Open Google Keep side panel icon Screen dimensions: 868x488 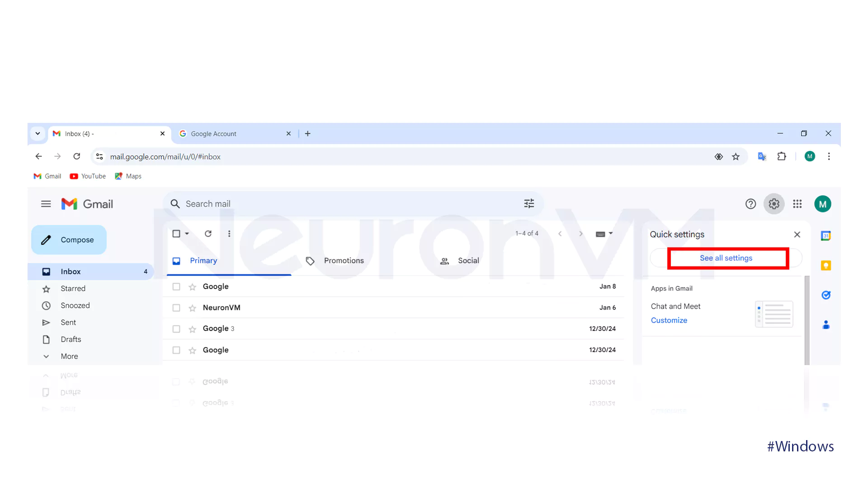tap(826, 265)
